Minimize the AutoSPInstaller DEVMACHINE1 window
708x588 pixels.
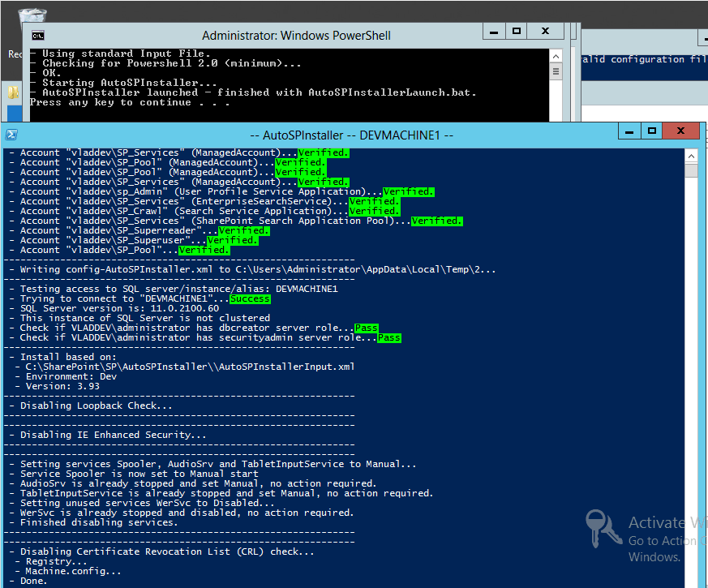click(x=629, y=131)
